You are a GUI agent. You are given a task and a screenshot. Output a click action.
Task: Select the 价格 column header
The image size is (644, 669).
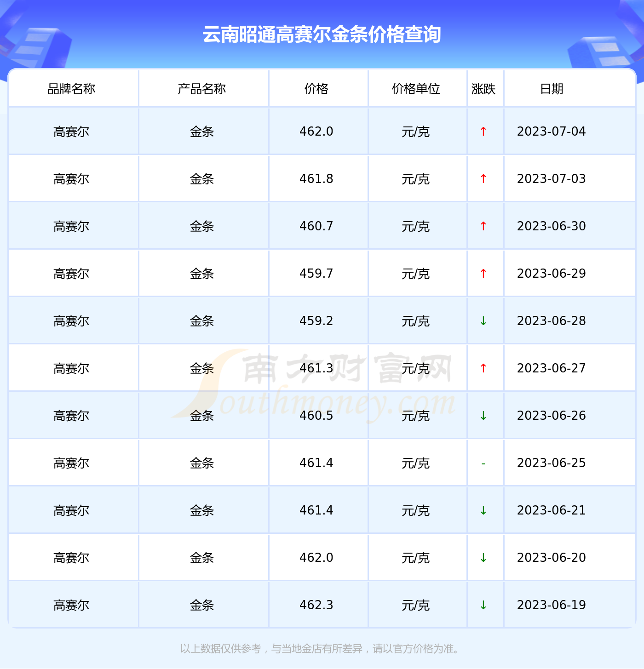(316, 89)
